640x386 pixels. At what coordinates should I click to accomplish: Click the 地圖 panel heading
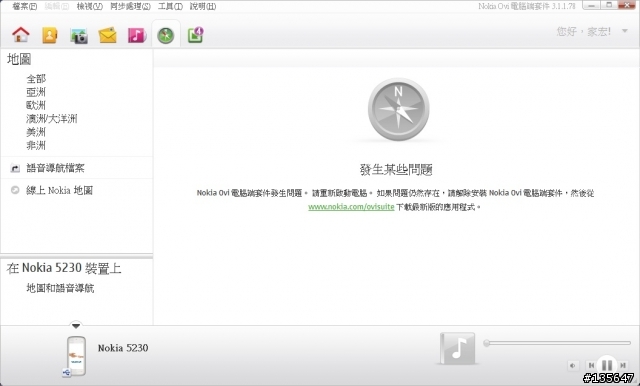pos(19,60)
